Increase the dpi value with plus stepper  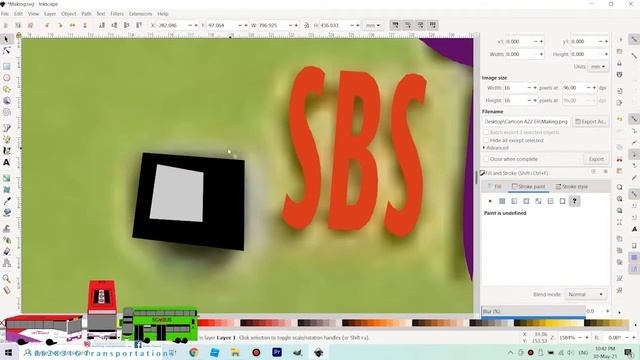(594, 88)
